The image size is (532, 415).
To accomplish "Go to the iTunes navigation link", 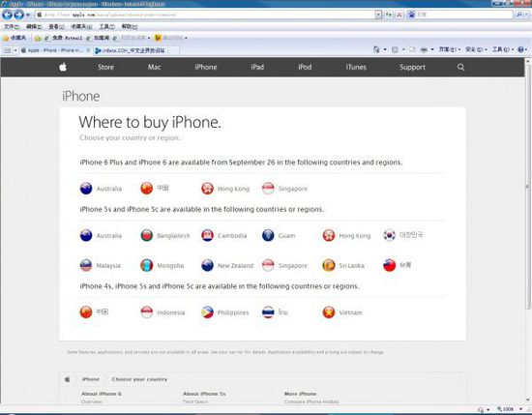I will click(356, 67).
